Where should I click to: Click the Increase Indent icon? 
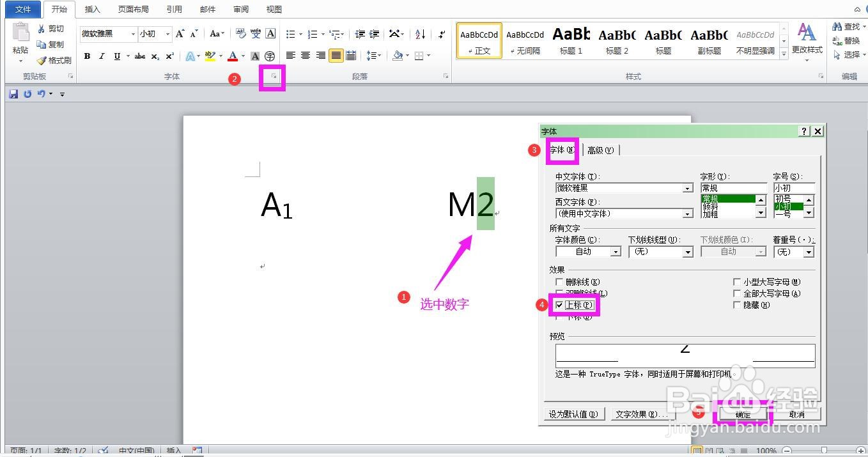[x=375, y=34]
